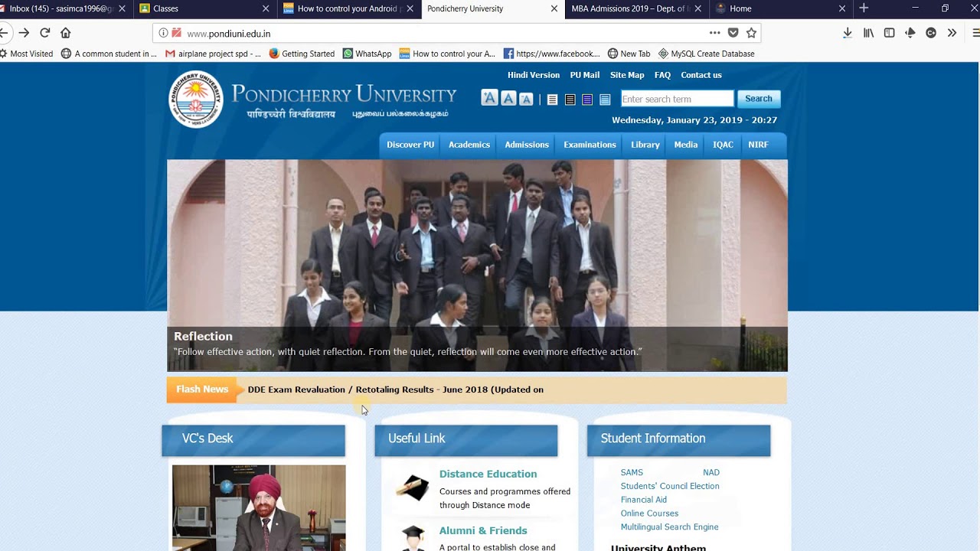The image size is (980, 551).
Task: Bookmark this page with the star
Action: coord(751,33)
